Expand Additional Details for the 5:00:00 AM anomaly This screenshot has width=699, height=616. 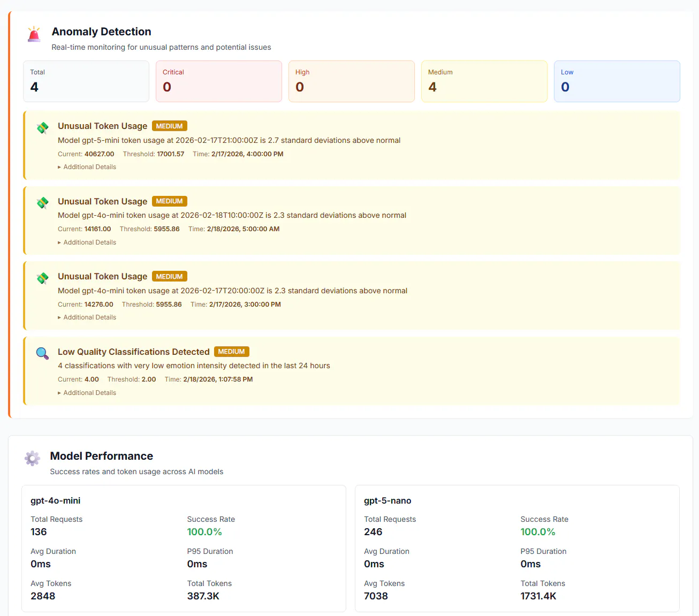[x=87, y=242]
